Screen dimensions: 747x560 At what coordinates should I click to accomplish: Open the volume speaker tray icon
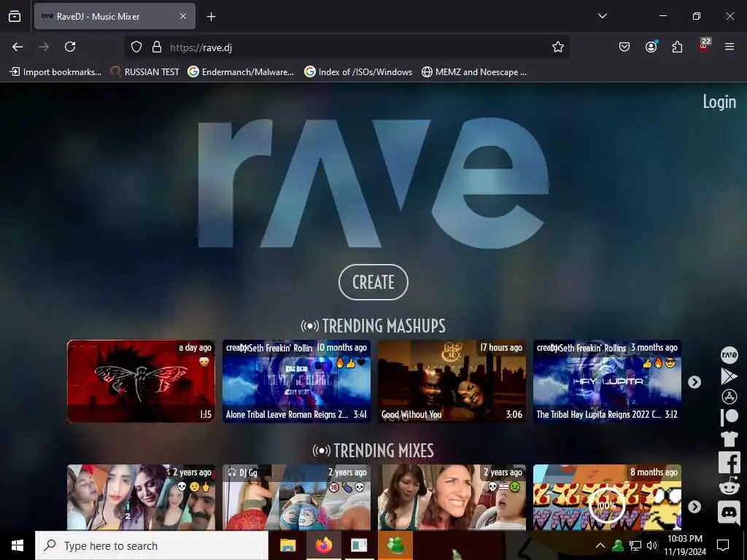click(652, 545)
